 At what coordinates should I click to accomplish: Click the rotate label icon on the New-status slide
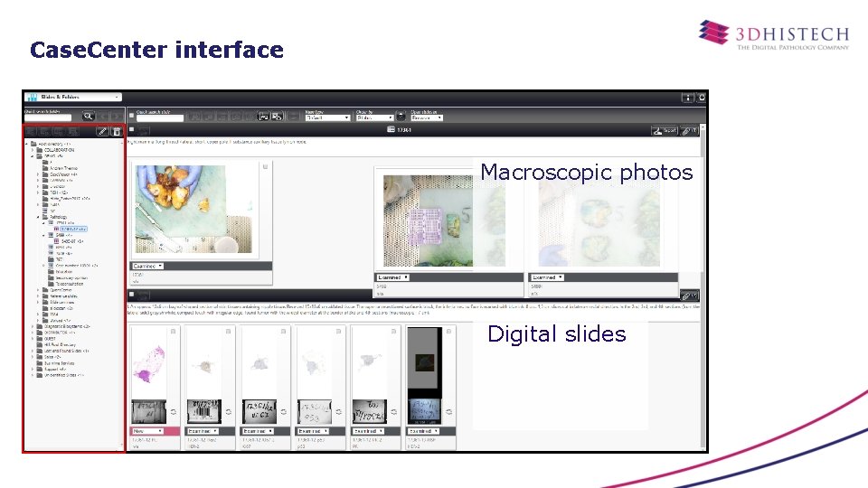coord(174,412)
